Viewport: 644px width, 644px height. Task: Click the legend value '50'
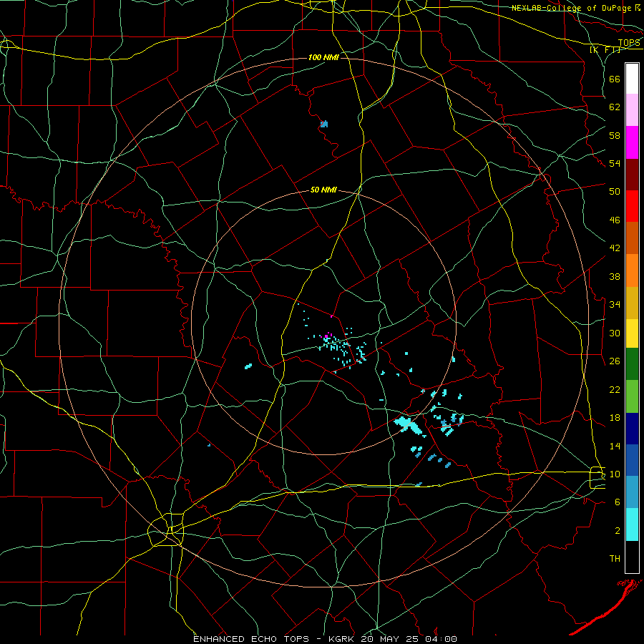[x=615, y=191]
